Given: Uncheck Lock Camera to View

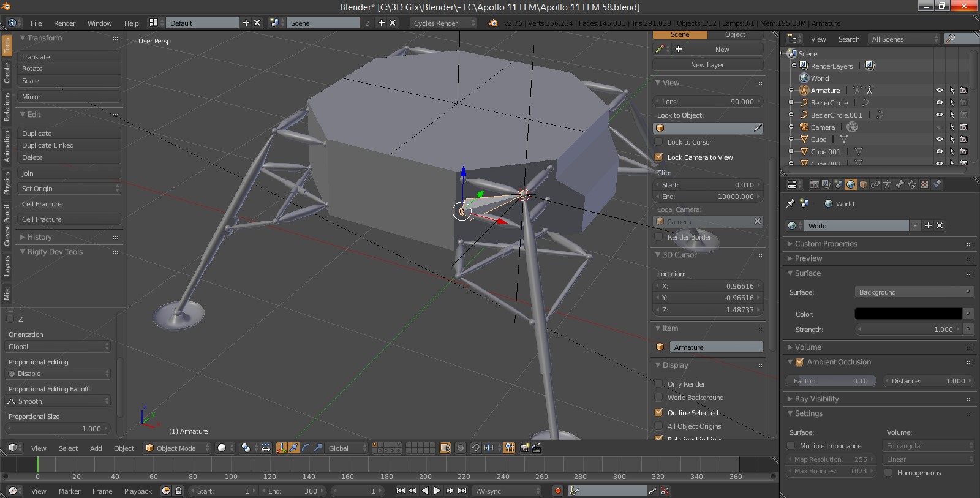Looking at the screenshot, I should tap(659, 157).
